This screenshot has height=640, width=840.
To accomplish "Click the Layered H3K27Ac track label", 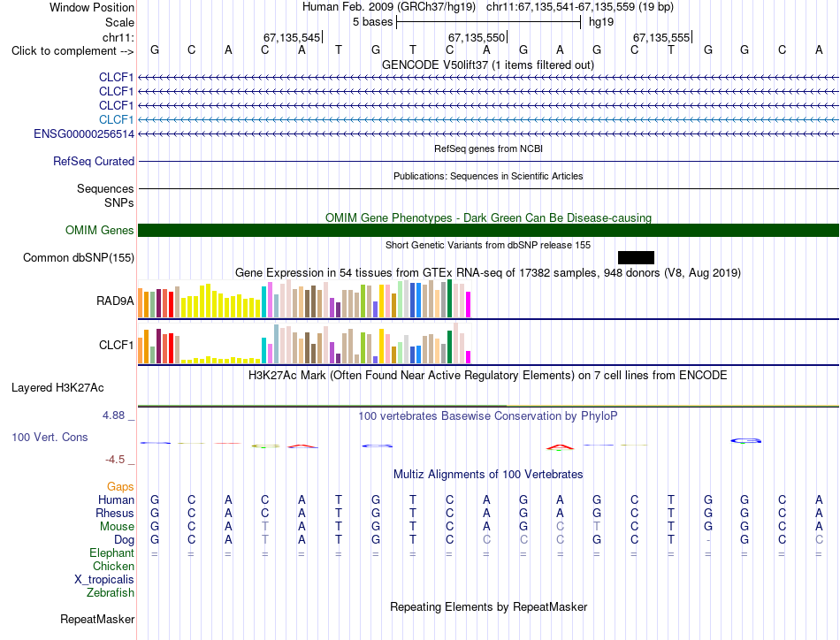I will point(57,388).
